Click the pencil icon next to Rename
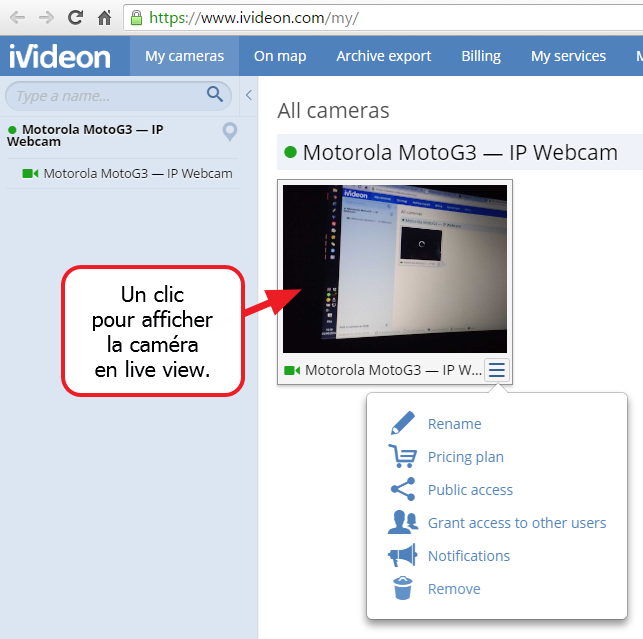 [402, 423]
